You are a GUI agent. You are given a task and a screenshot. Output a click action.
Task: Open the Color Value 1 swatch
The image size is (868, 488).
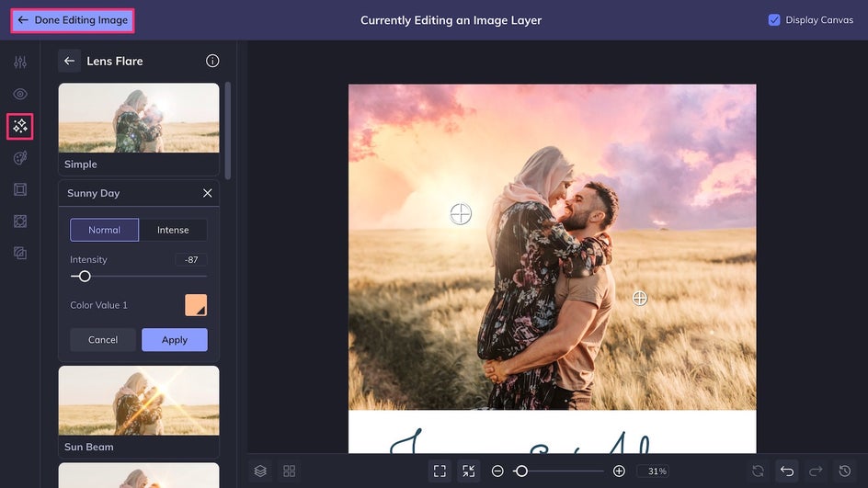[196, 305]
